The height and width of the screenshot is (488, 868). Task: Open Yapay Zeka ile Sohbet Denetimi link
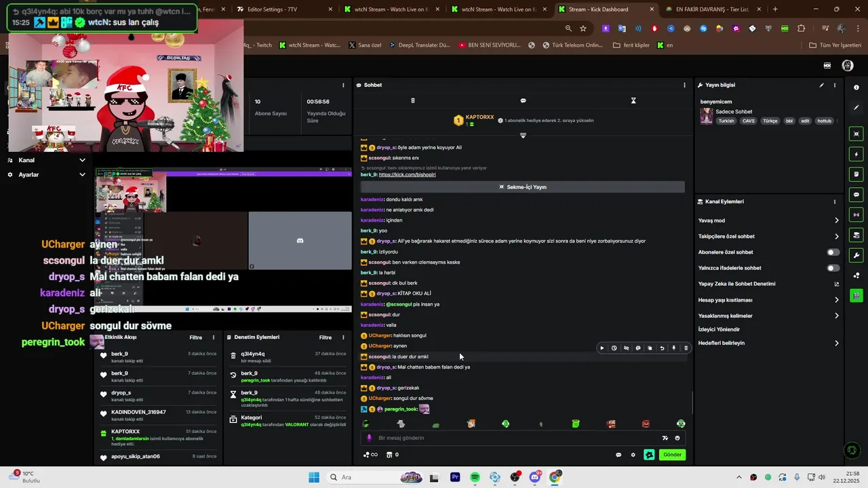point(768,284)
